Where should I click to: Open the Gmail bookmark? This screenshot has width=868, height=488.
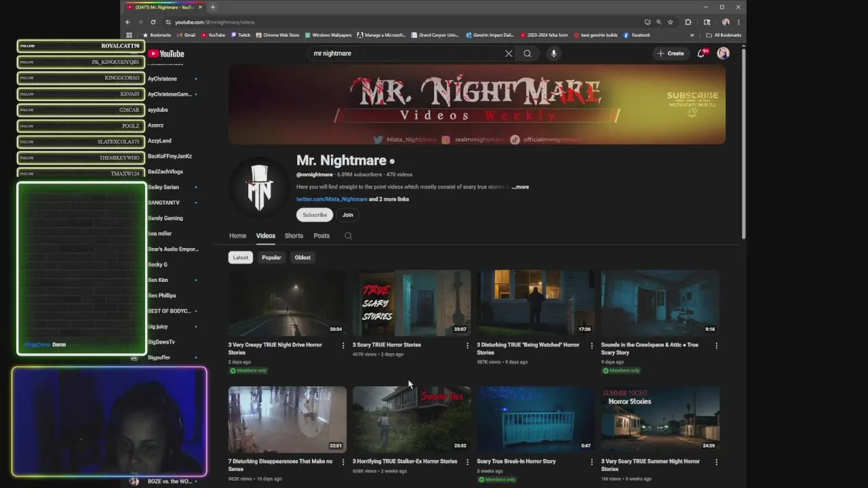(x=186, y=35)
